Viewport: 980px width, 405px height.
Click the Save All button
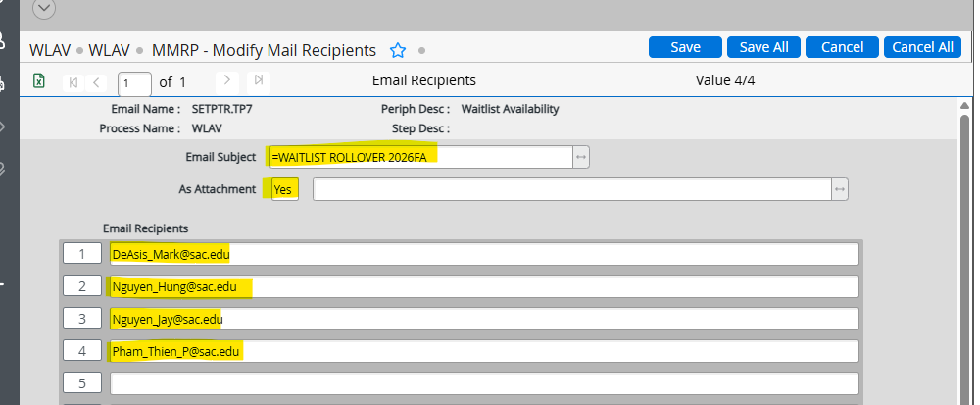pos(763,47)
